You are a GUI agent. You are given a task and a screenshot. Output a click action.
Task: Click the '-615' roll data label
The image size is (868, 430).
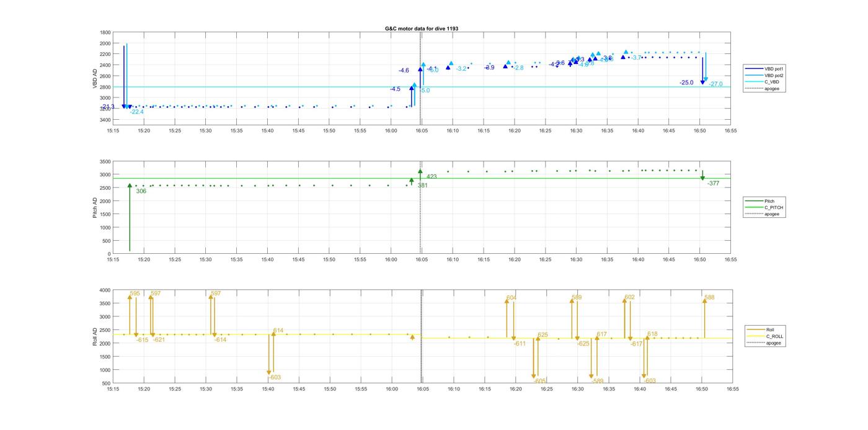(142, 339)
